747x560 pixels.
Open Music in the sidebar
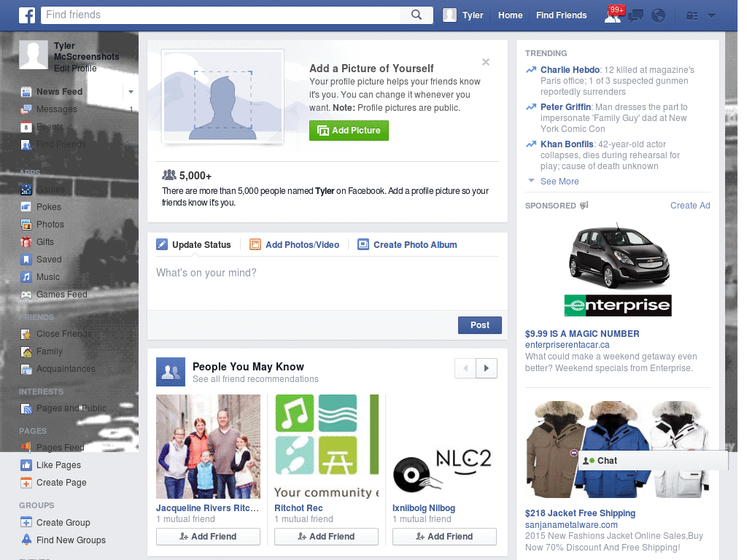point(48,277)
